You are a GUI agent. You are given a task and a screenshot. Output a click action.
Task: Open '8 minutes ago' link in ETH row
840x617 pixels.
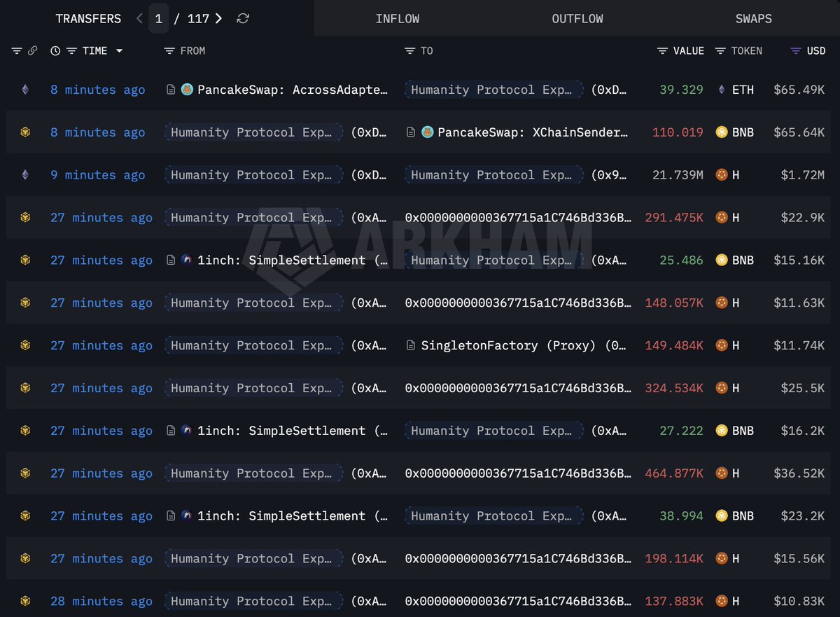(98, 90)
